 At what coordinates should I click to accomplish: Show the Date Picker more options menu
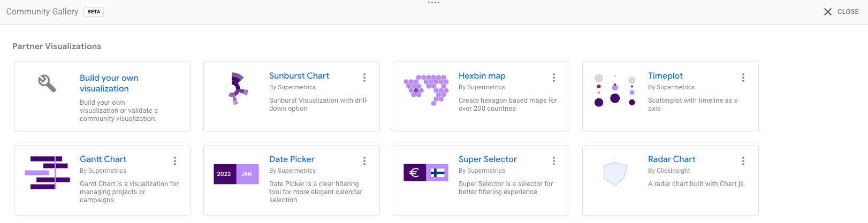point(364,161)
